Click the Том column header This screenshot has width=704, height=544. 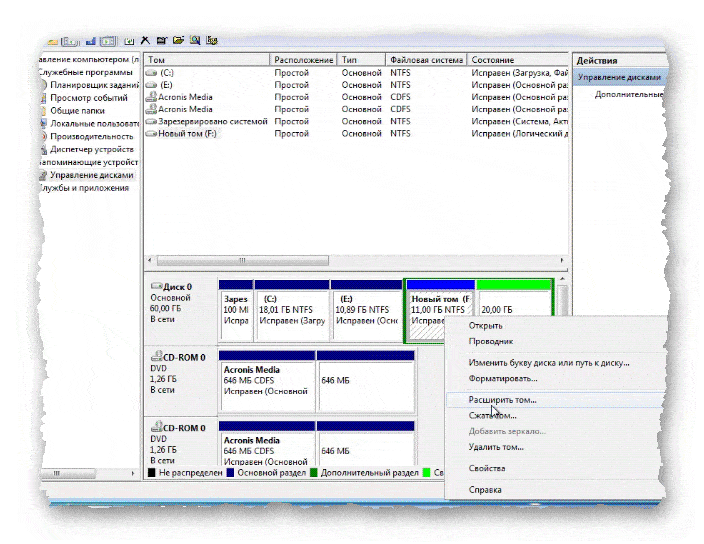coord(207,60)
